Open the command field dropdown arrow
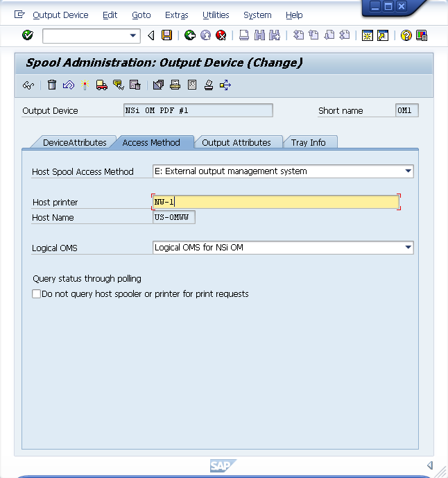This screenshot has width=448, height=478. [133, 35]
